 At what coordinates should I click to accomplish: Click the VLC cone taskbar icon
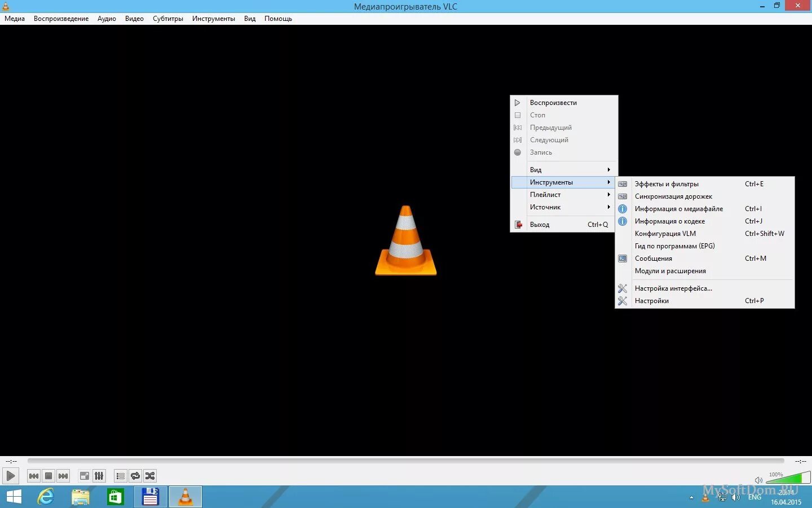[186, 497]
